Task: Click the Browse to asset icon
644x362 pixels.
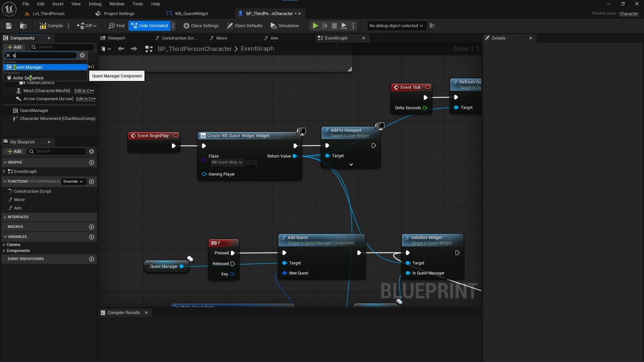Action: coord(23,26)
